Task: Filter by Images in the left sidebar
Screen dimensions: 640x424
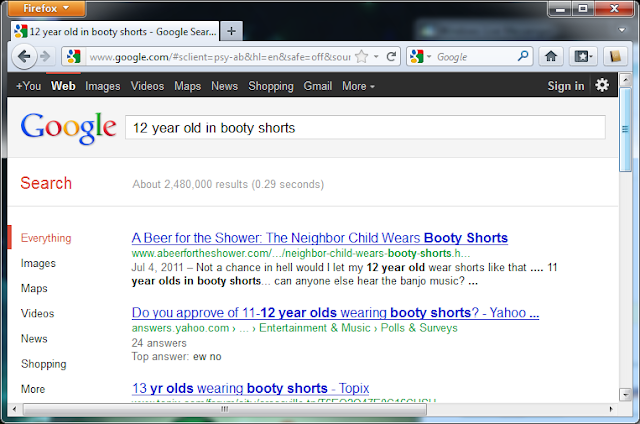Action: (38, 263)
